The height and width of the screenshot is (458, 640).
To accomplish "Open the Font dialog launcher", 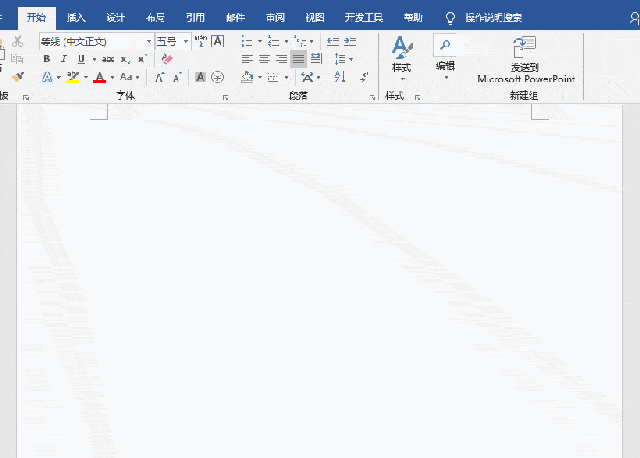I will (225, 98).
